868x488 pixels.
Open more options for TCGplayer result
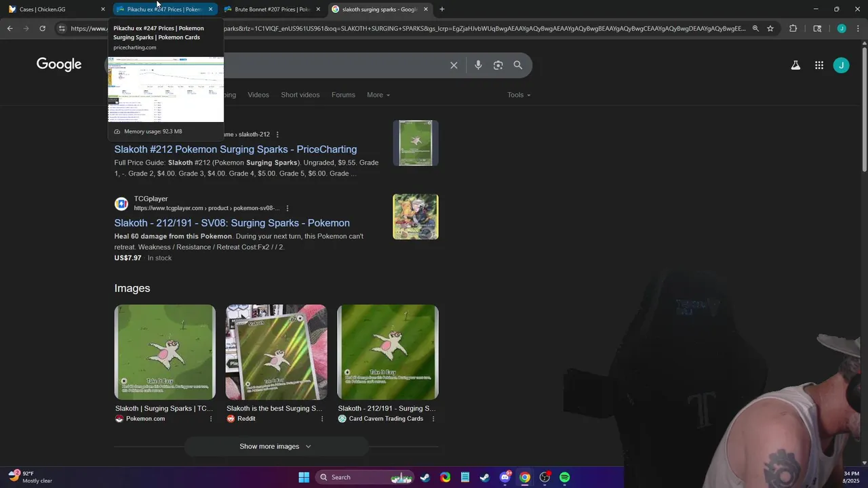(x=288, y=208)
